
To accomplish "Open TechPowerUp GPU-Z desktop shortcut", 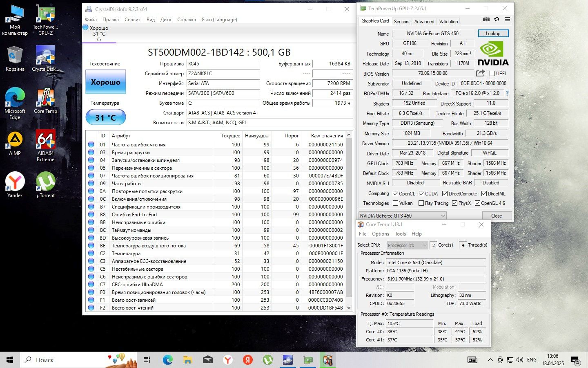I will click(45, 20).
